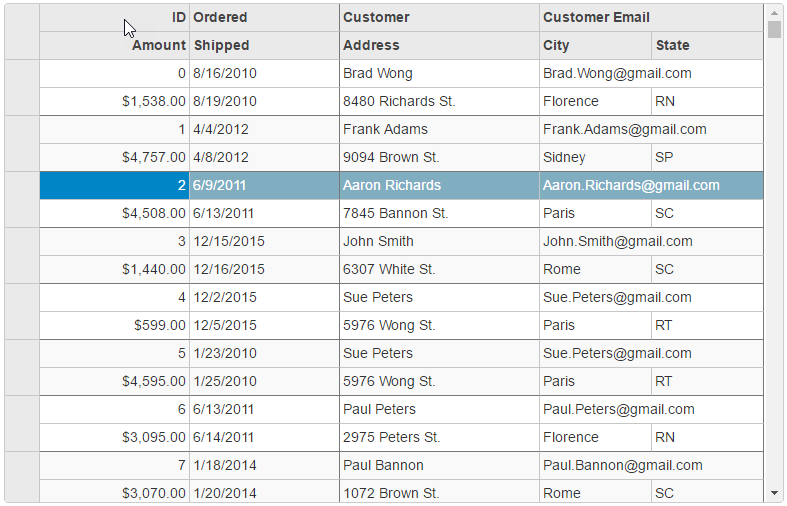Sort by the Ordered column header
The image size is (787, 506).
coord(264,17)
